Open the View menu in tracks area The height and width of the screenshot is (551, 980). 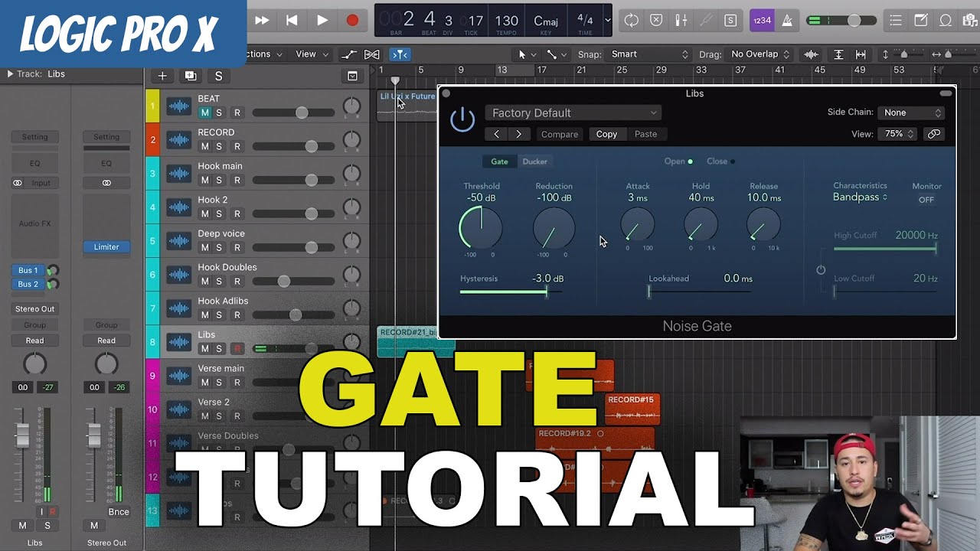pos(312,54)
